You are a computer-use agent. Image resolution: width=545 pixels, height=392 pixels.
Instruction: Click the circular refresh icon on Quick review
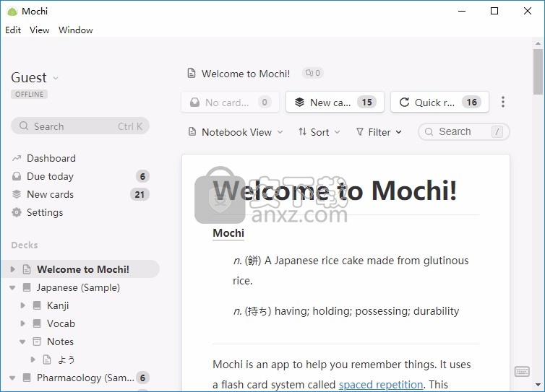point(404,102)
